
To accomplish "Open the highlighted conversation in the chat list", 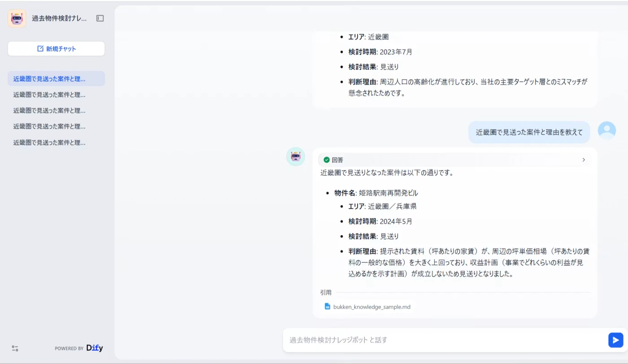I will [x=56, y=79].
